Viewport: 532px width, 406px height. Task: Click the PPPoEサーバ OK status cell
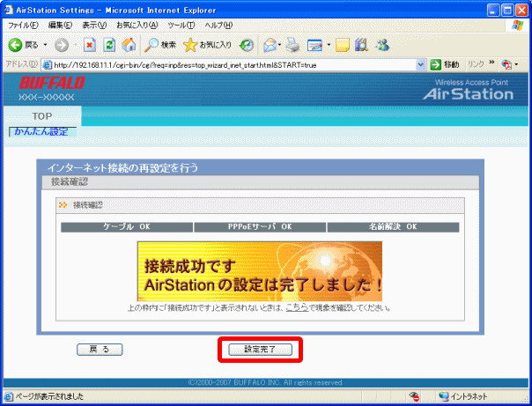click(x=260, y=227)
